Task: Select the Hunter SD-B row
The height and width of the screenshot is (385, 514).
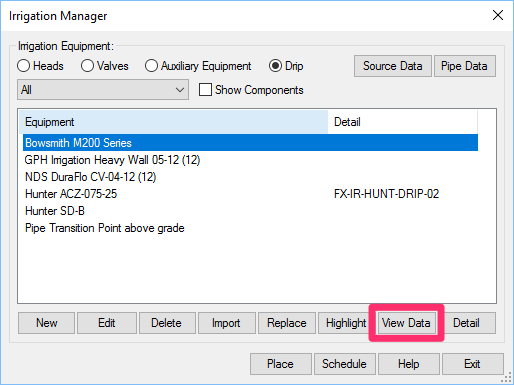Action: (250, 211)
